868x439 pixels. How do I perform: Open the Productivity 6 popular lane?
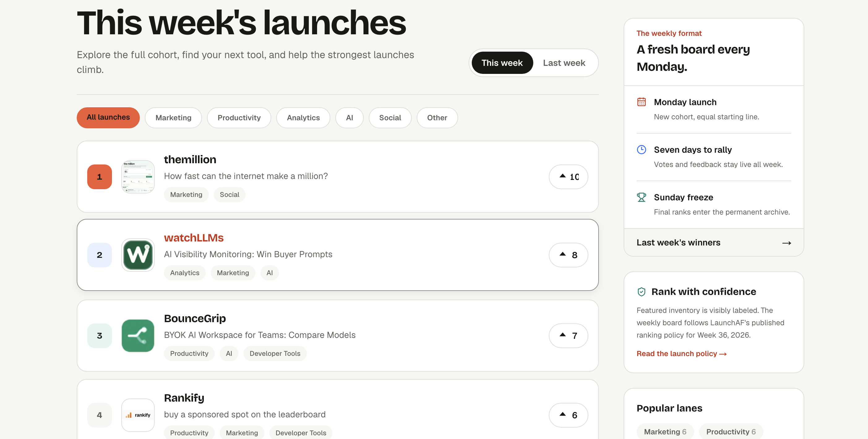click(x=731, y=432)
